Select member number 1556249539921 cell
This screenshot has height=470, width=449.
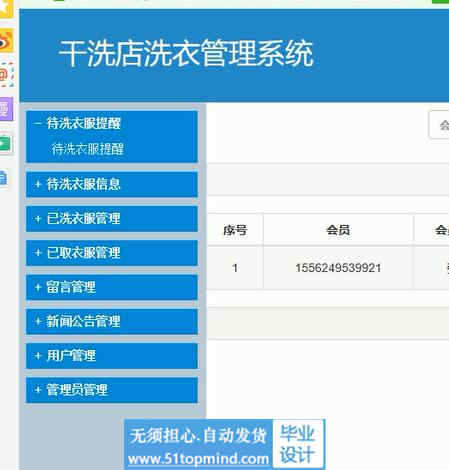pos(338,268)
